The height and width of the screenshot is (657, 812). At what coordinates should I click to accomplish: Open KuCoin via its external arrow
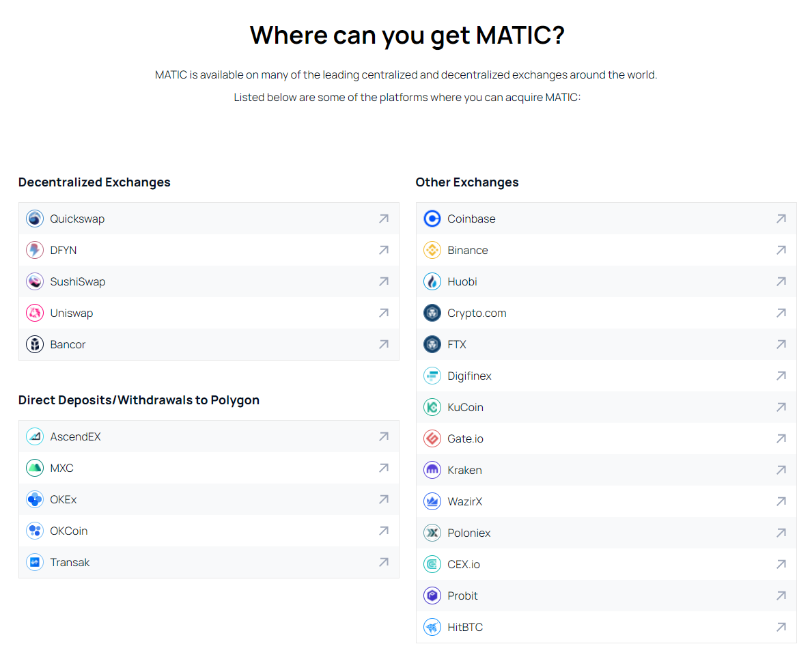[x=781, y=408]
